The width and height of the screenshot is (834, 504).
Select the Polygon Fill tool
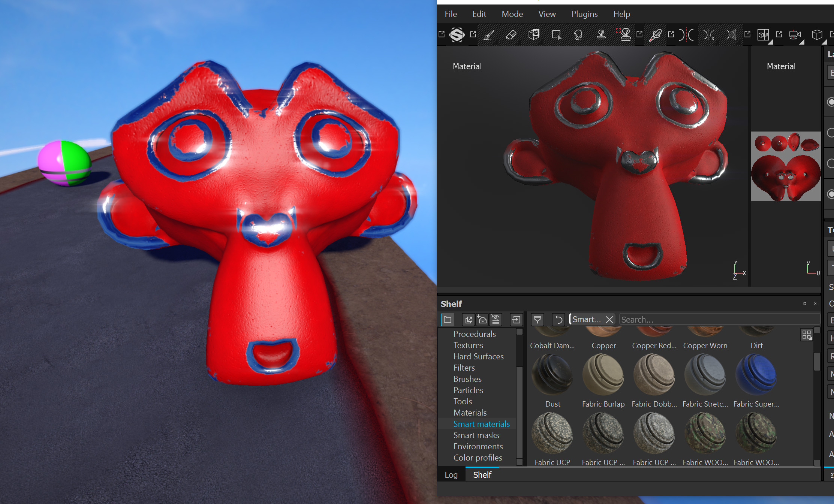coord(556,35)
